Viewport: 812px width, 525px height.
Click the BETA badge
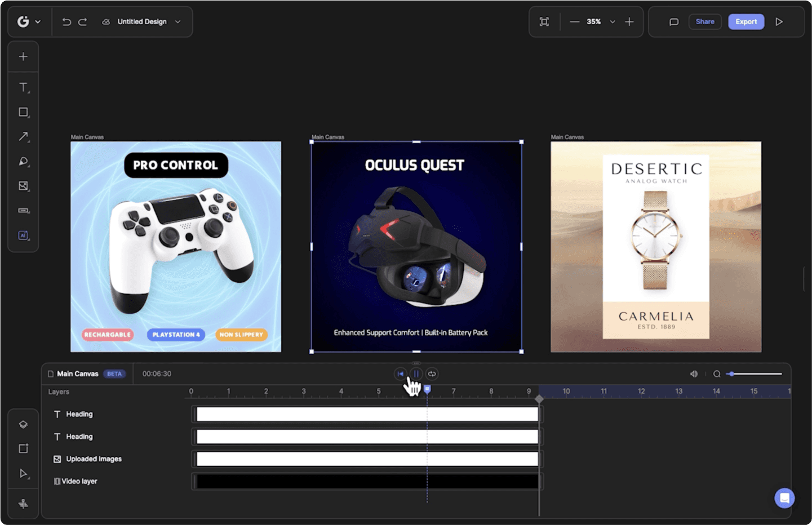pos(114,374)
